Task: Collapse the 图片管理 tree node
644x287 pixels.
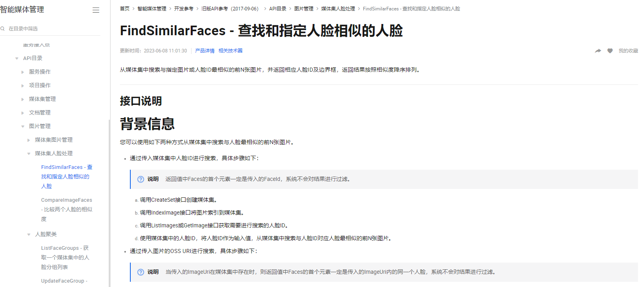Action: click(x=23, y=126)
